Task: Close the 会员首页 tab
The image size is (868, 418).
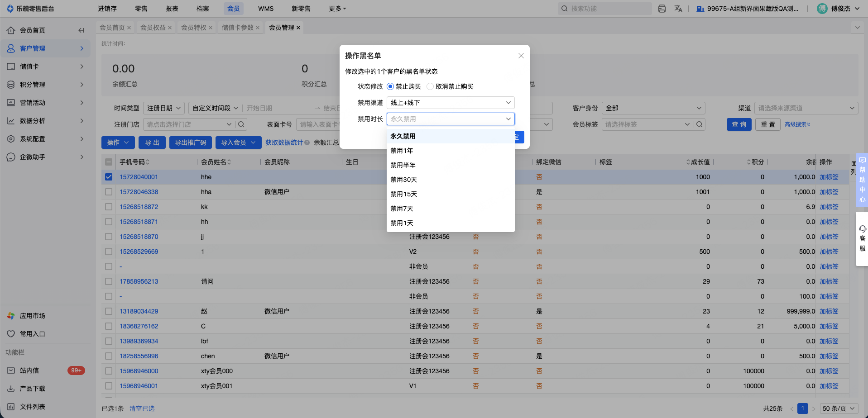Action: [x=129, y=28]
